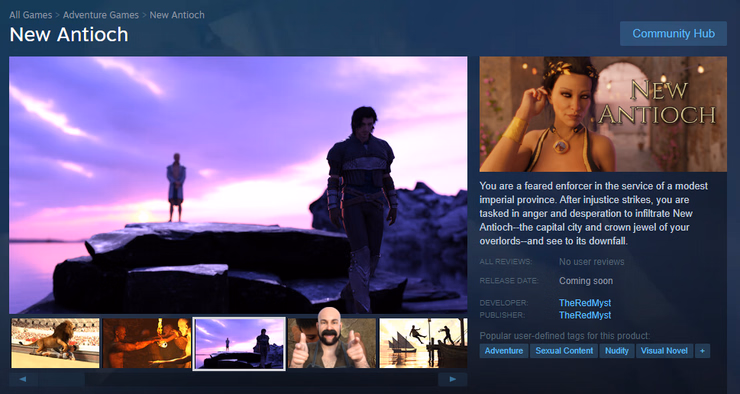This screenshot has height=394, width=740.
Task: Select the lion arena thumbnail
Action: click(x=55, y=343)
